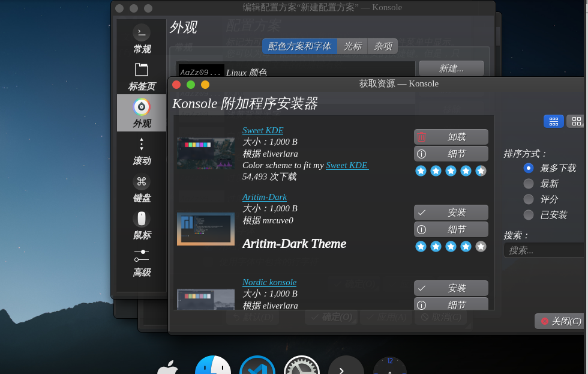588x374 pixels.
Task: Open the Aritim-Dark preview thumbnail
Action: click(x=206, y=229)
